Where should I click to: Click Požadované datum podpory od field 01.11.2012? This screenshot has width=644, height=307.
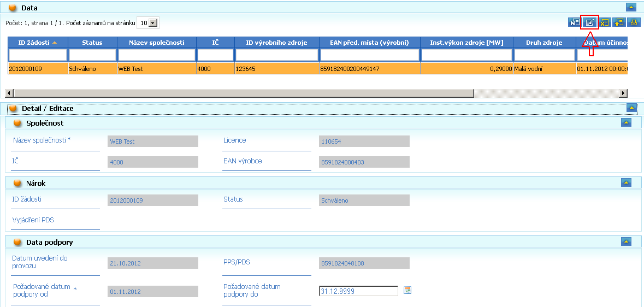[x=153, y=291]
